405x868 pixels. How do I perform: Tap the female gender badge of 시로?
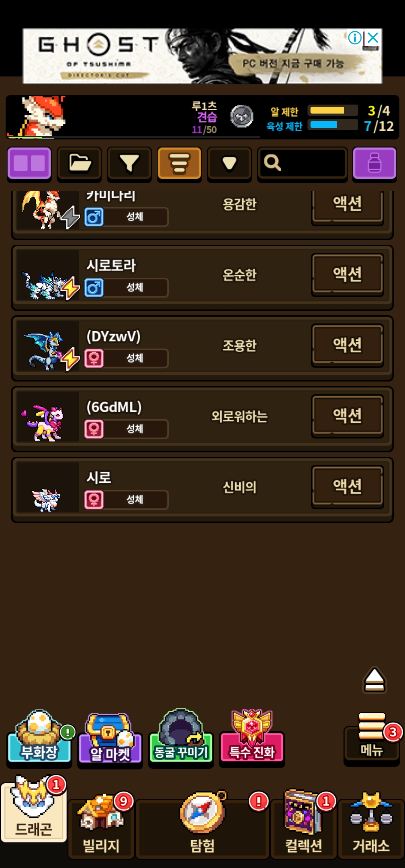click(94, 500)
